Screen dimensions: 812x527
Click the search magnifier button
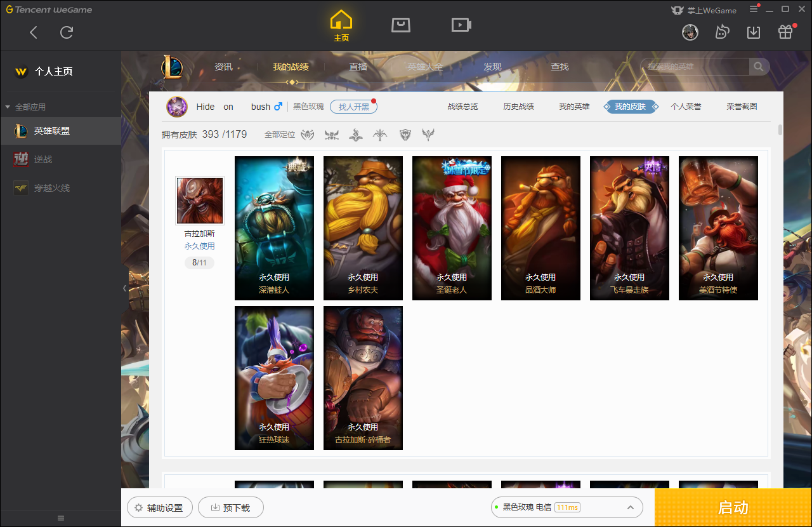[759, 67]
